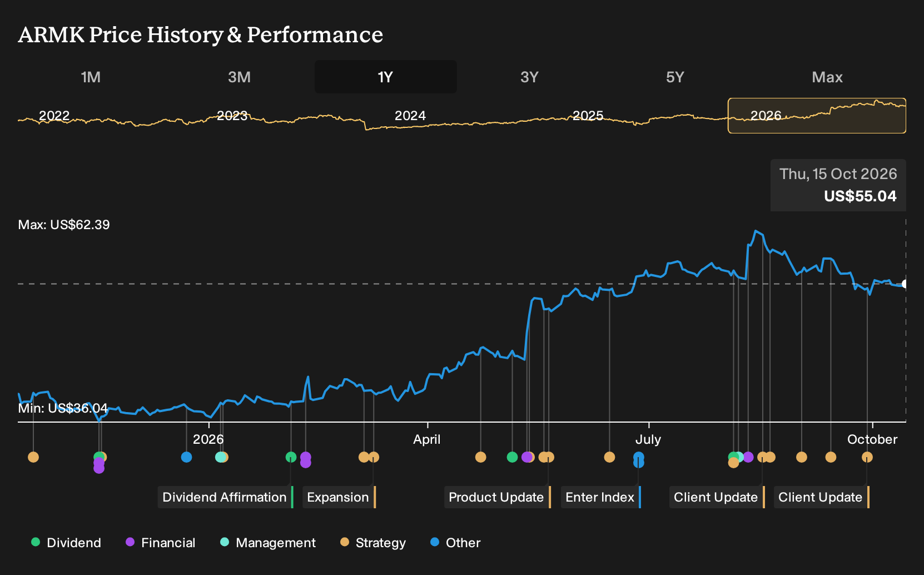Switch to the 3Y time range
The image size is (924, 575).
[529, 77]
